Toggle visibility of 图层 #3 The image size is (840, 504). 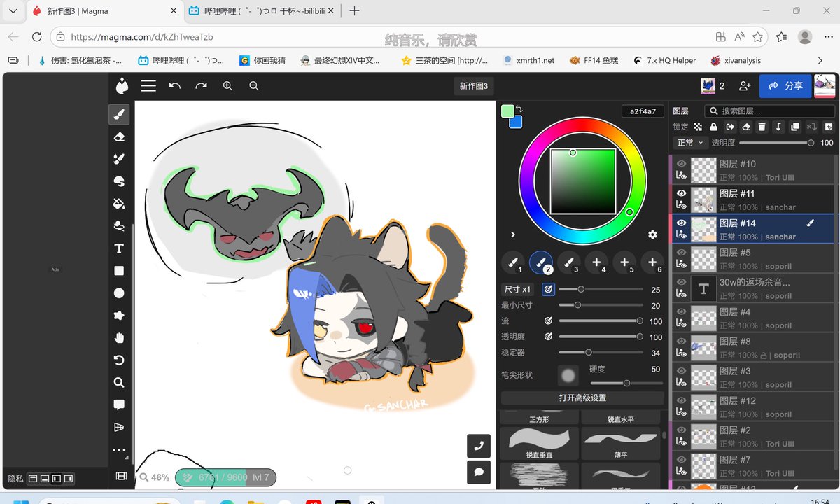click(x=681, y=371)
